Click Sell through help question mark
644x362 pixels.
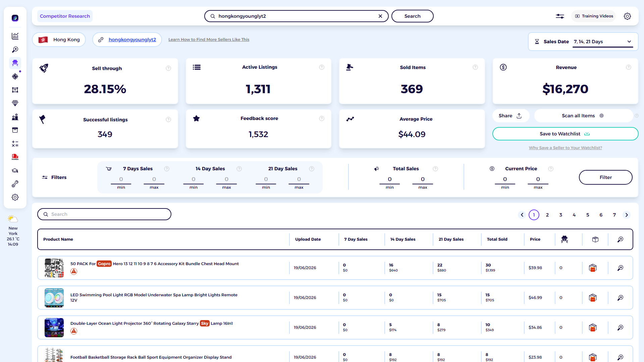tap(168, 68)
